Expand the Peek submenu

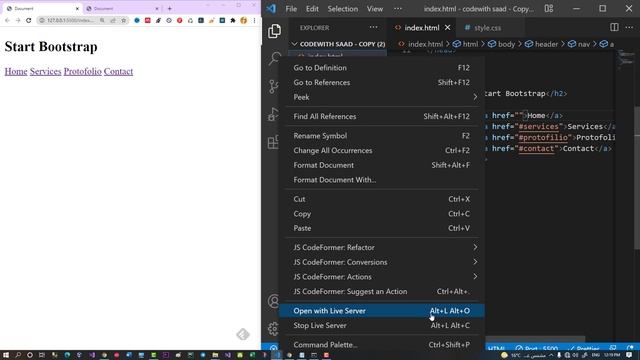coord(382,97)
